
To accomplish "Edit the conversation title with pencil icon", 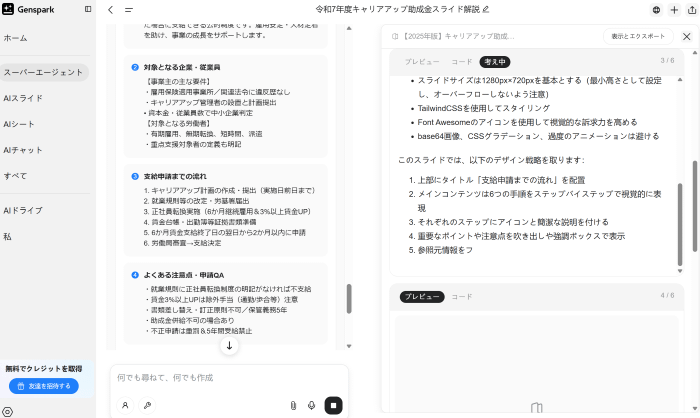I will (486, 10).
